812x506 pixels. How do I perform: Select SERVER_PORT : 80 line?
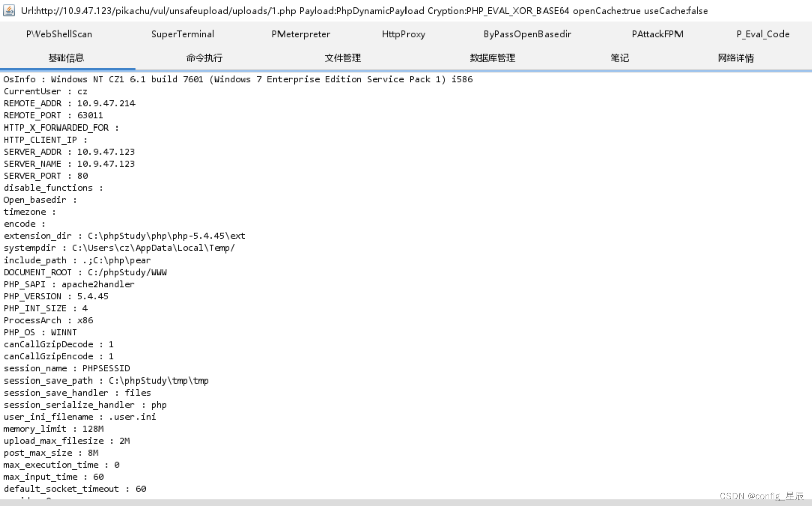(x=46, y=176)
